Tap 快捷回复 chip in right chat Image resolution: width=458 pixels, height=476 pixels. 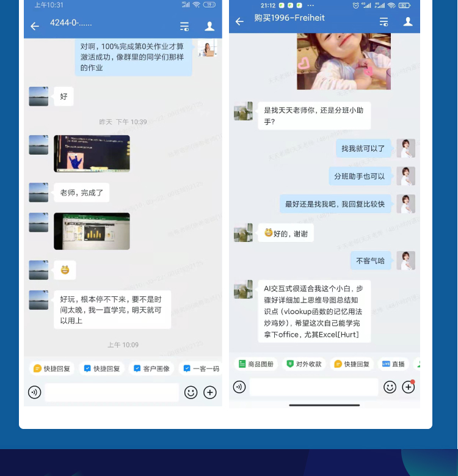pyautogui.click(x=352, y=364)
